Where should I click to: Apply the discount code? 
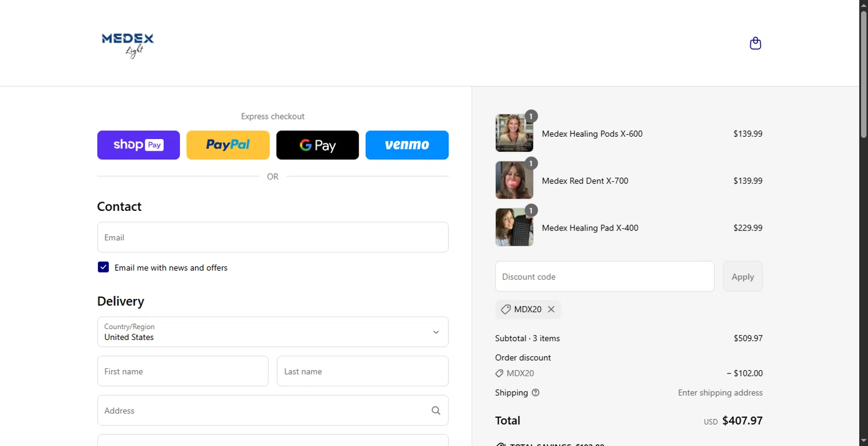tap(742, 276)
